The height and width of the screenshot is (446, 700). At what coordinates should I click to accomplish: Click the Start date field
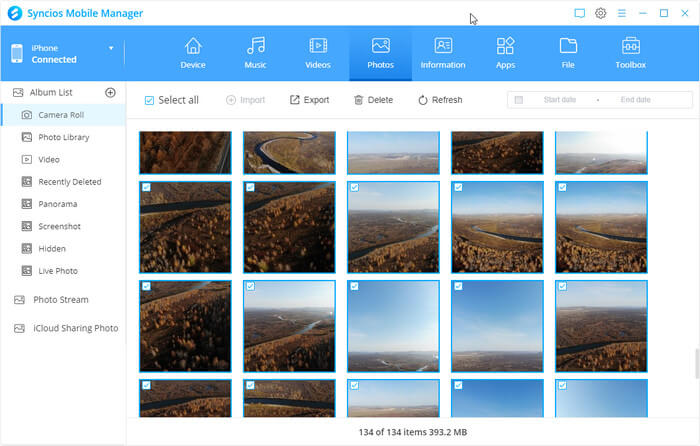coord(559,100)
